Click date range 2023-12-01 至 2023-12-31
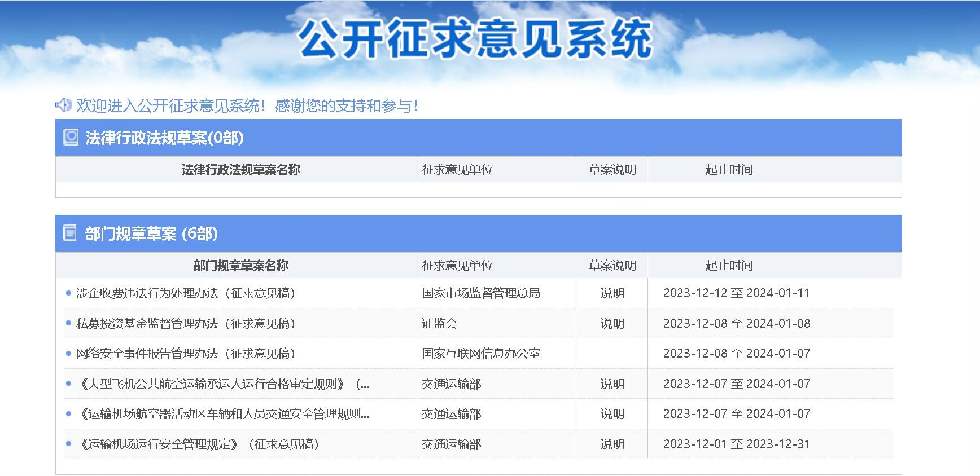Viewport: 980px width, 476px height. (x=737, y=444)
